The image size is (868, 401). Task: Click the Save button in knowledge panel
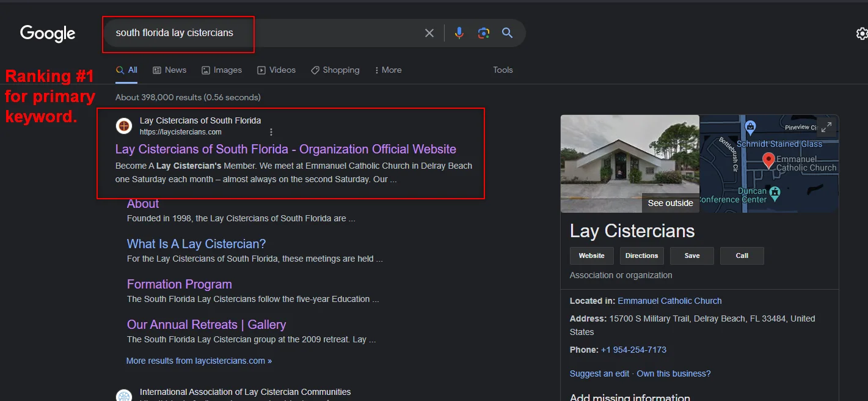pos(691,256)
